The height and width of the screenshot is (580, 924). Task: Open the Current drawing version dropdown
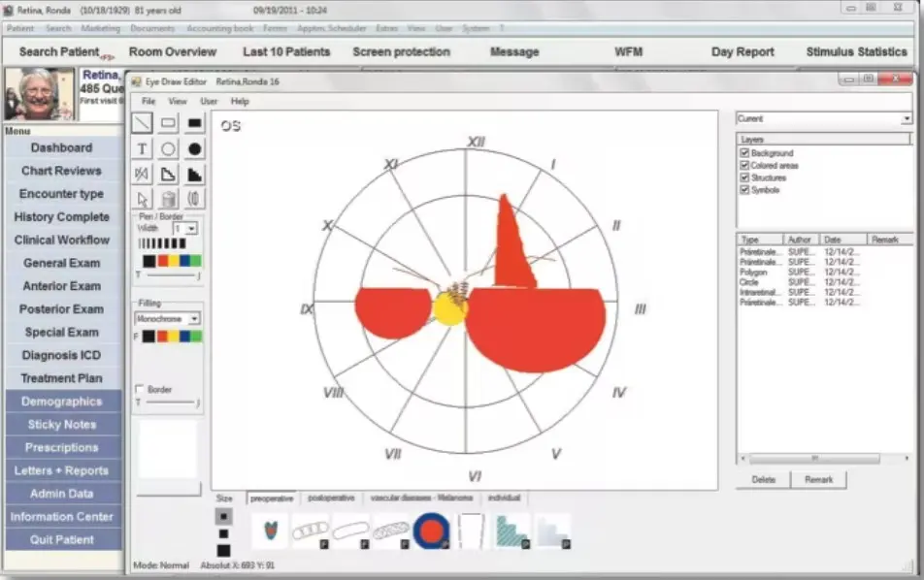coord(907,118)
